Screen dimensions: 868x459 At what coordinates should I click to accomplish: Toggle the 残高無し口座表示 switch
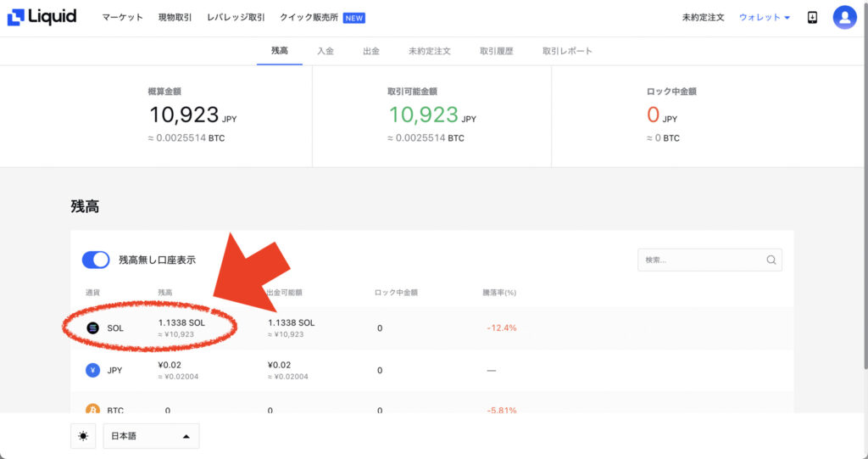point(96,260)
